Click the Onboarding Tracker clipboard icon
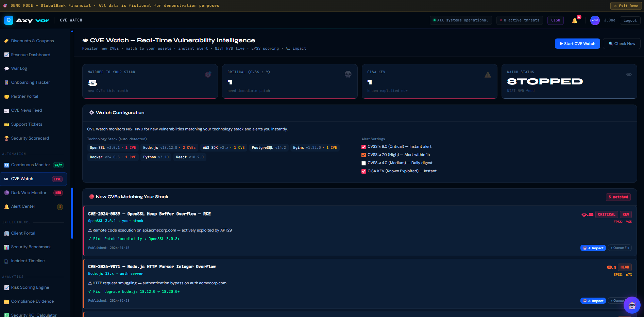 [x=6, y=82]
